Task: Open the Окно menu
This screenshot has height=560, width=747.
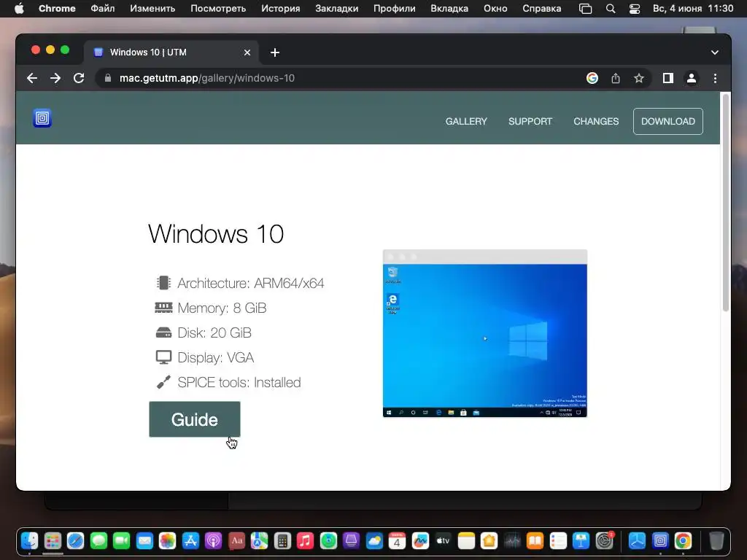Action: 495,9
